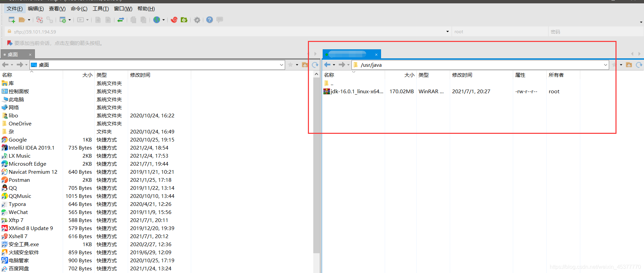Image resolution: width=644 pixels, height=273 pixels.
Task: Select the parent directory '..' in remote pane
Action: coord(329,84)
